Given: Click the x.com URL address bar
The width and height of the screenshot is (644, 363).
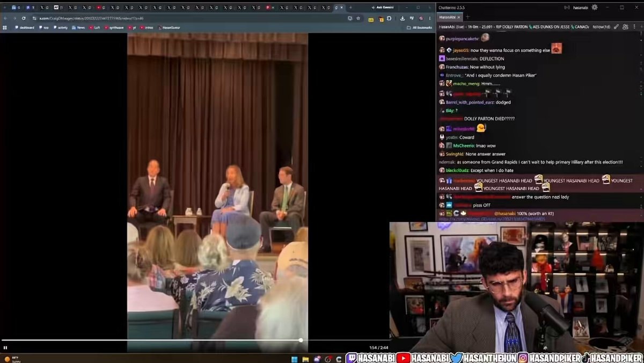Looking at the screenshot, I should pos(188,18).
